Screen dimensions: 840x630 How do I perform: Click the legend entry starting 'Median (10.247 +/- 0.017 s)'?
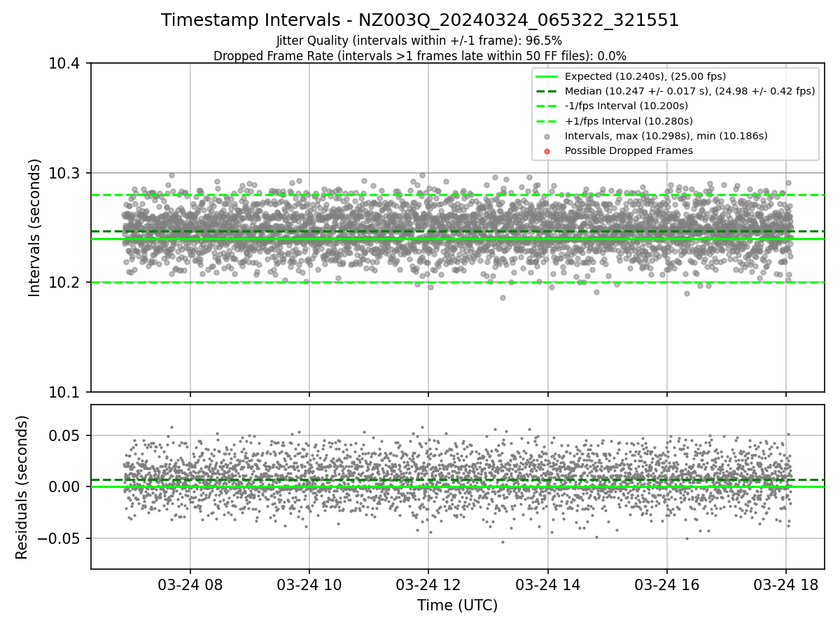coord(689,91)
